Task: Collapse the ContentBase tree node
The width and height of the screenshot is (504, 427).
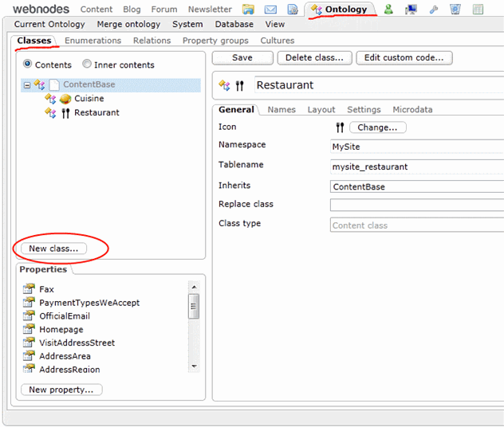Action: 26,84
